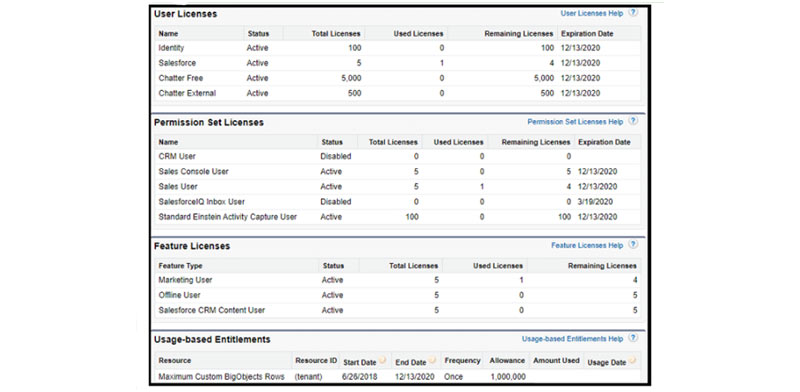The width and height of the screenshot is (800, 392).
Task: Click the Frequency column header
Action: (462, 360)
